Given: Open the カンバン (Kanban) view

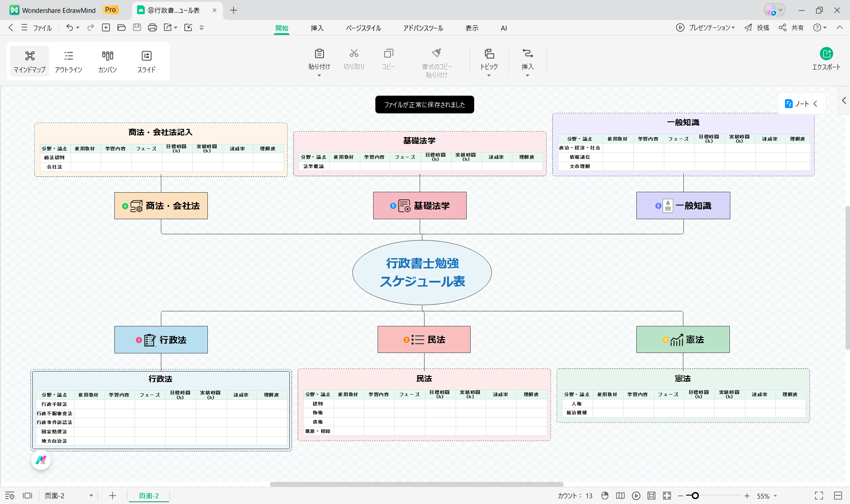Looking at the screenshot, I should pos(107,61).
